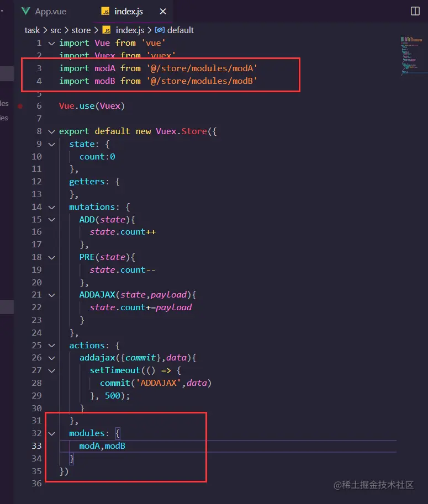Viewport: 428px width, 504px height.
Task: Click the code minimap overview
Action: tap(411, 56)
